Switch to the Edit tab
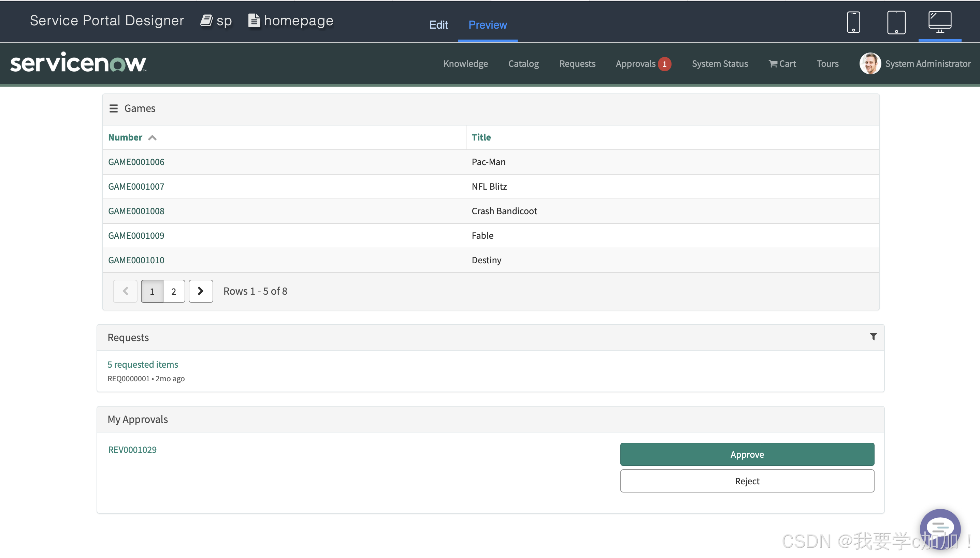This screenshot has width=980, height=558. pyautogui.click(x=438, y=25)
